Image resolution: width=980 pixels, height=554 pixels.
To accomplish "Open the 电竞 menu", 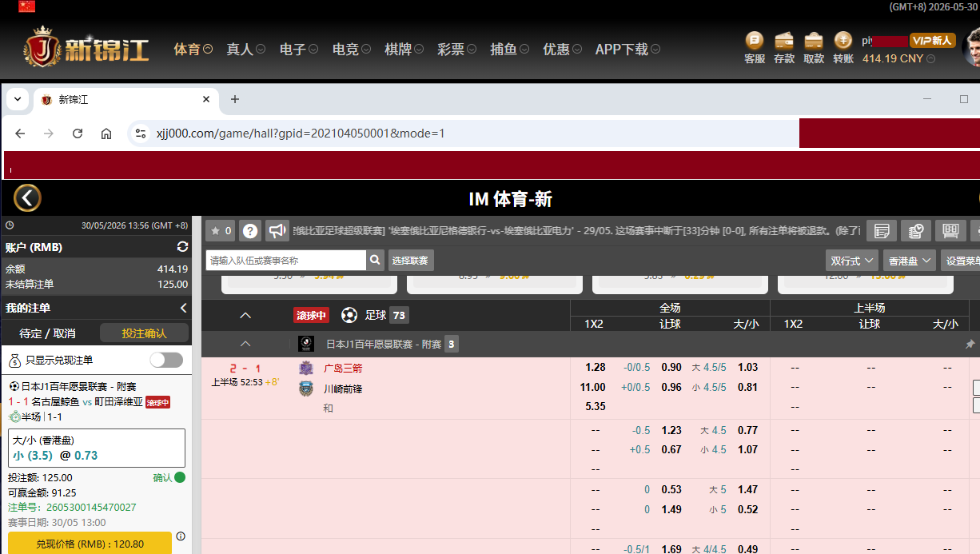I will click(352, 50).
